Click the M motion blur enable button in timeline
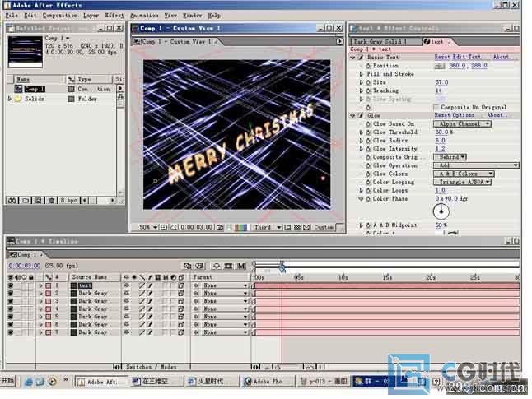The image size is (532, 399). point(241,266)
